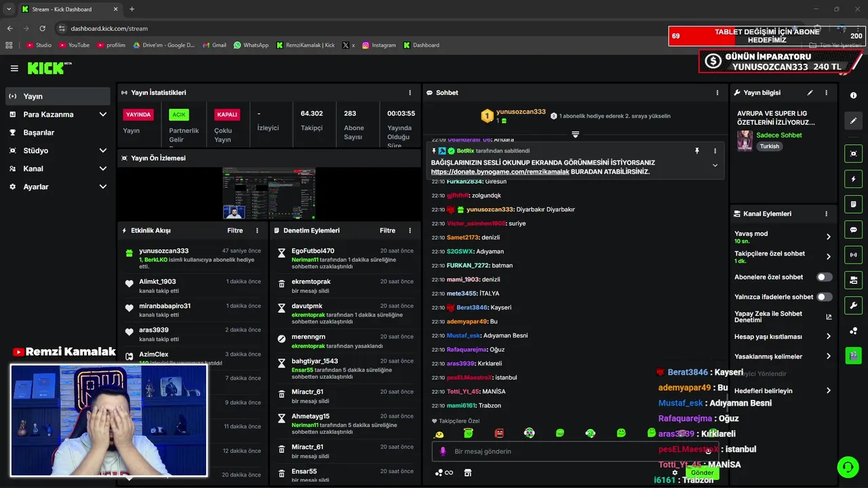Click the Sadece Sohbet category link
Screen dimensions: 868x488
[779, 135]
